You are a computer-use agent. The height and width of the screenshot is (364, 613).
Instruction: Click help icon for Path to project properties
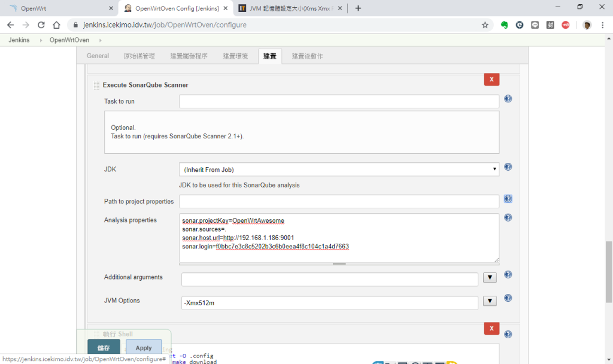tap(508, 199)
